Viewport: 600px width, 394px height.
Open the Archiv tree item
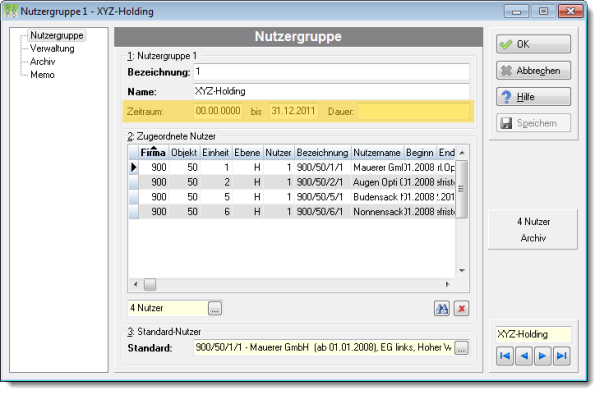click(x=42, y=62)
